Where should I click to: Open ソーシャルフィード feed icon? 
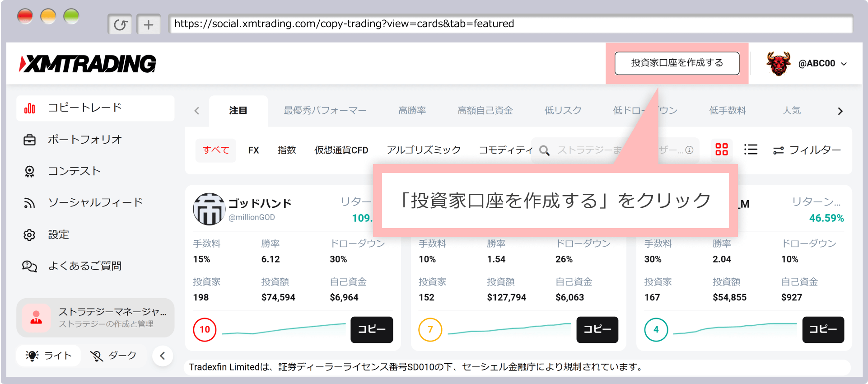[x=29, y=203]
